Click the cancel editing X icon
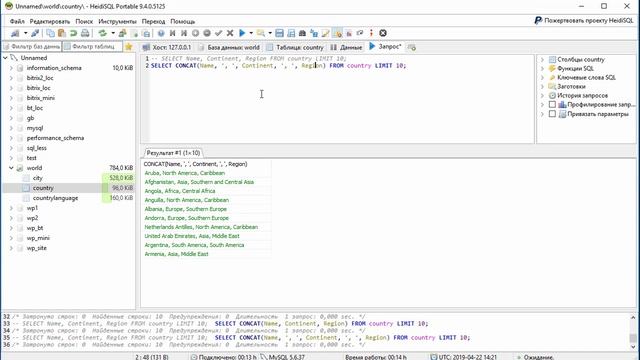The width and height of the screenshot is (640, 360). pos(230,33)
